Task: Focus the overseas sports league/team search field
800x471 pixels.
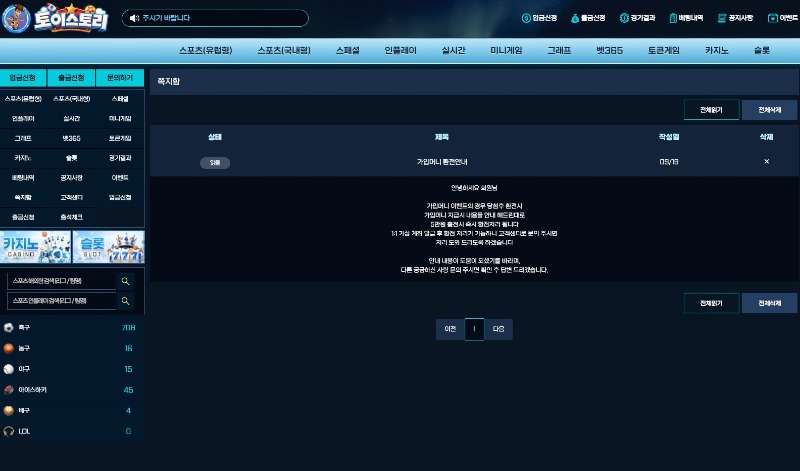Action: pyautogui.click(x=62, y=281)
